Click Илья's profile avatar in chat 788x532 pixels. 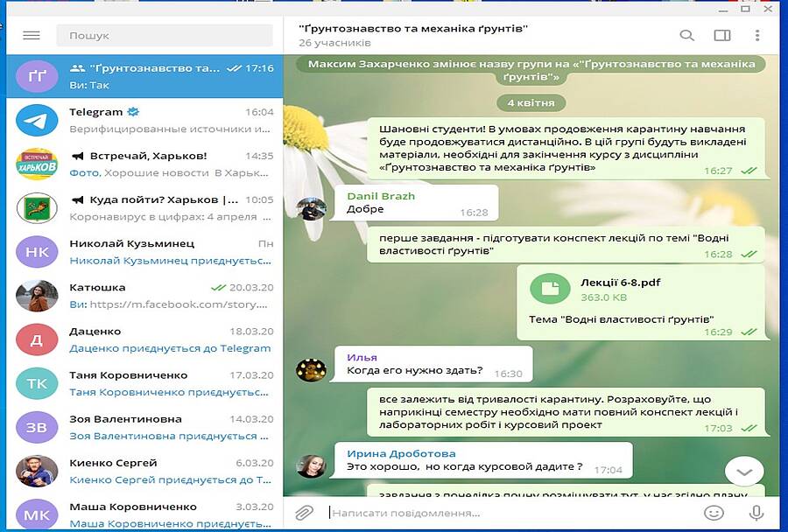coord(311,369)
